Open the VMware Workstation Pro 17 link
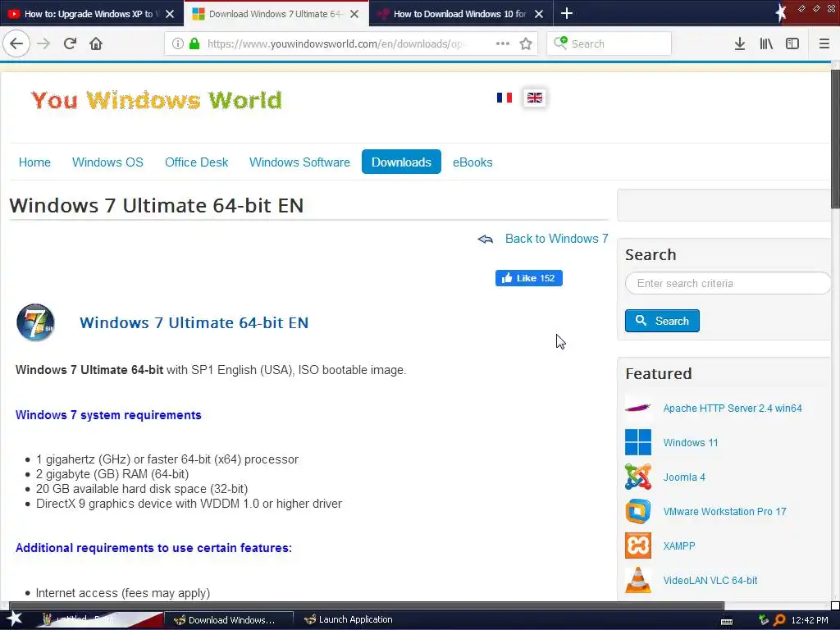This screenshot has height=630, width=840. 725,512
